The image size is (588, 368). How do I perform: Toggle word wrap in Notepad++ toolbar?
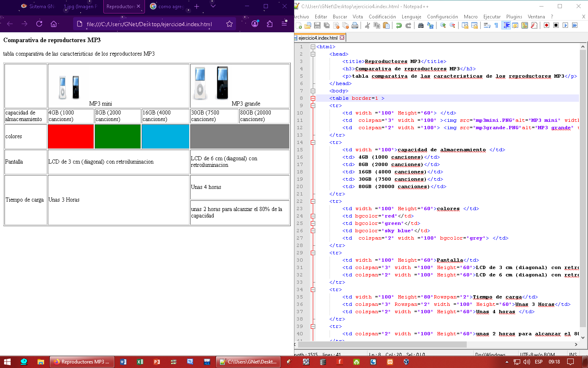487,25
